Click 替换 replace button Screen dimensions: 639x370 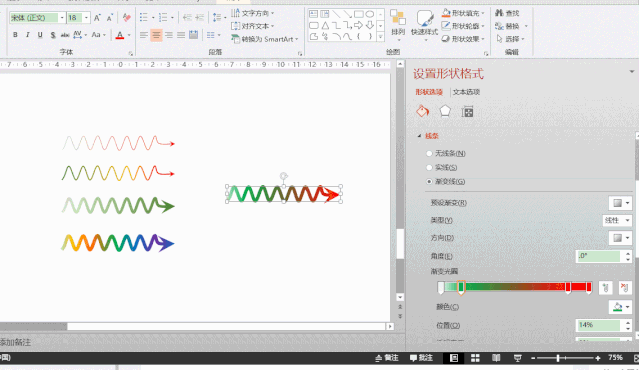coord(511,26)
